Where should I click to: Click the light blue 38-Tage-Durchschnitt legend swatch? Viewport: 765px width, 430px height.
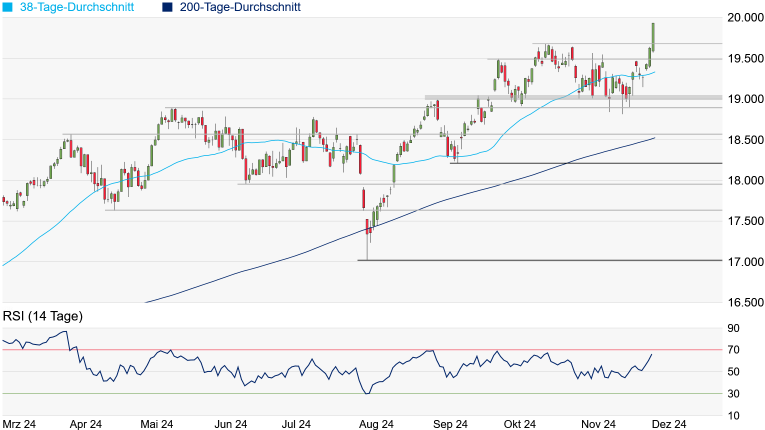pyautogui.click(x=7, y=7)
